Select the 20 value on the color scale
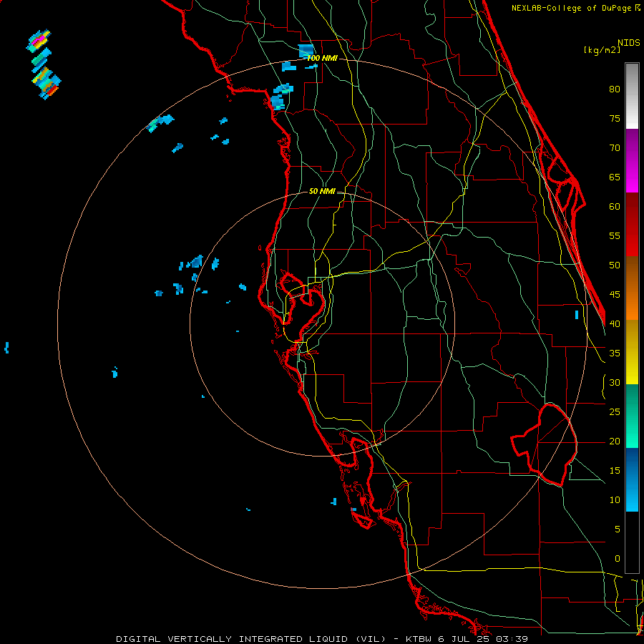 615,441
